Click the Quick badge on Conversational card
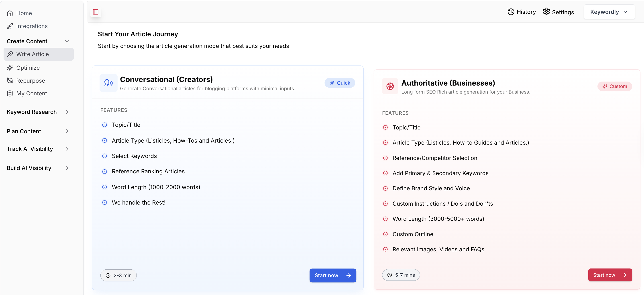The width and height of the screenshot is (644, 295). [x=340, y=83]
